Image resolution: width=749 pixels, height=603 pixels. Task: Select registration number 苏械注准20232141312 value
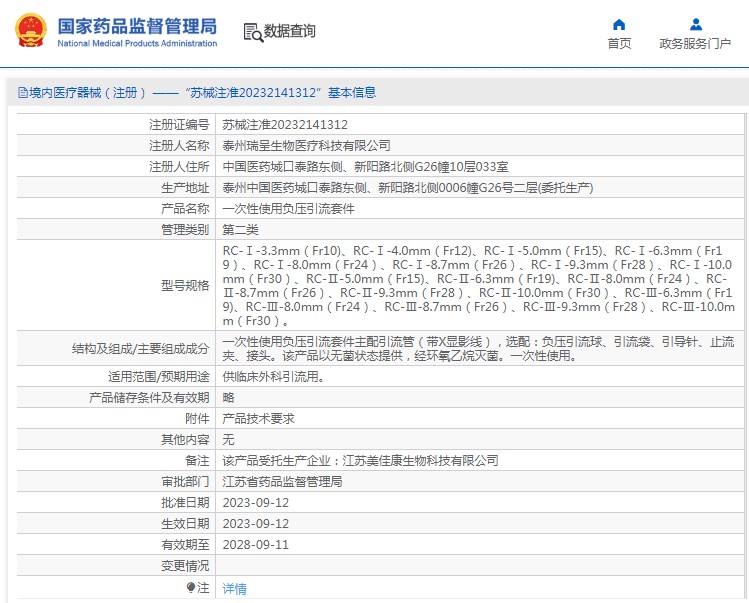285,125
